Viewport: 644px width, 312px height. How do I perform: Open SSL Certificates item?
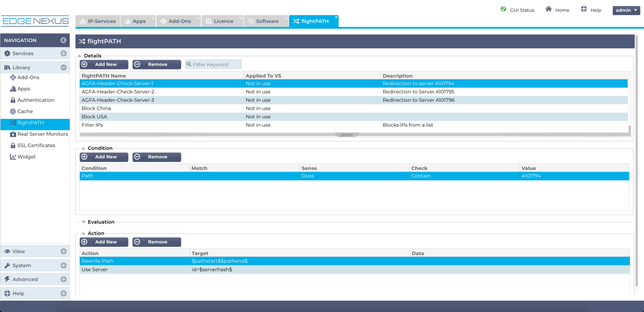click(33, 145)
